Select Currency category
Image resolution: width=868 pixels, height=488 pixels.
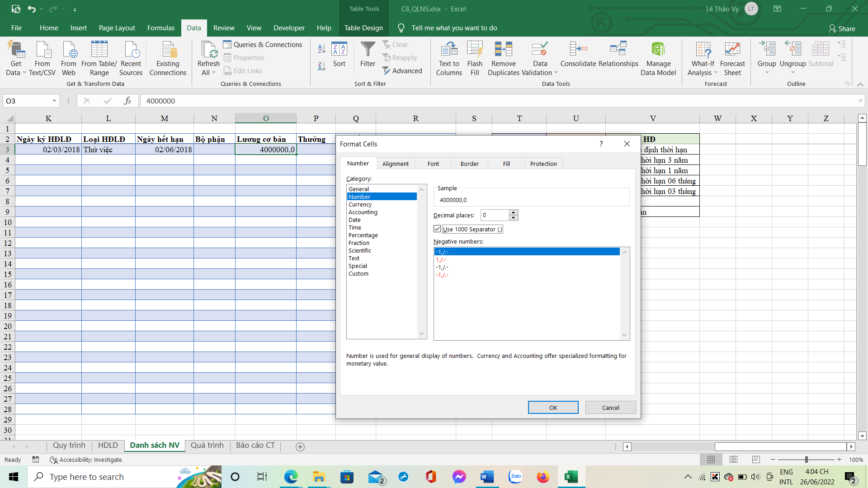pyautogui.click(x=360, y=205)
